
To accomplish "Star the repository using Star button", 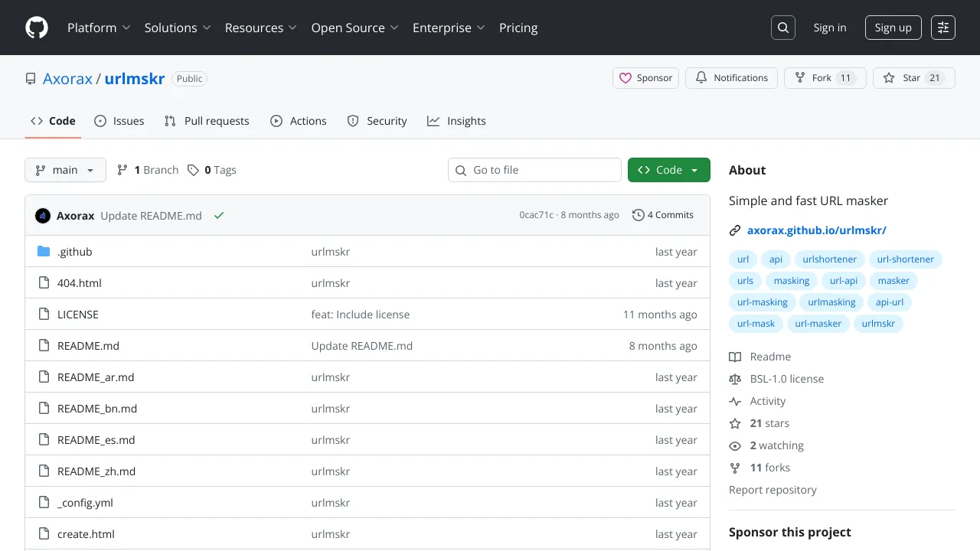I will pos(914,78).
